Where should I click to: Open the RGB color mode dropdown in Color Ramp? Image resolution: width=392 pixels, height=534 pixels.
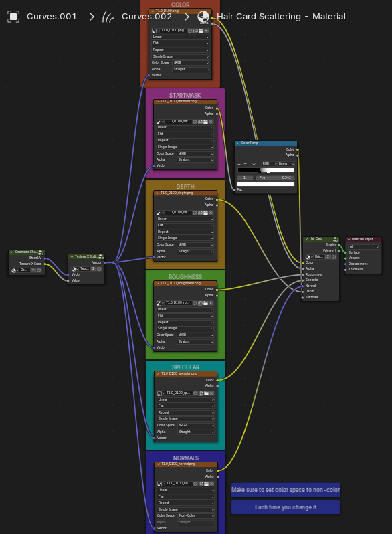coord(270,164)
